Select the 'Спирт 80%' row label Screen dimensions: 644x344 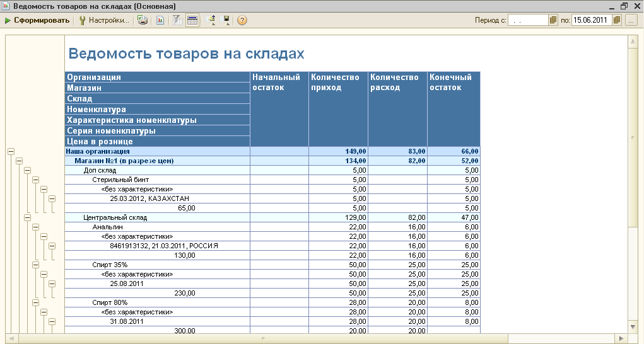pyautogui.click(x=110, y=302)
